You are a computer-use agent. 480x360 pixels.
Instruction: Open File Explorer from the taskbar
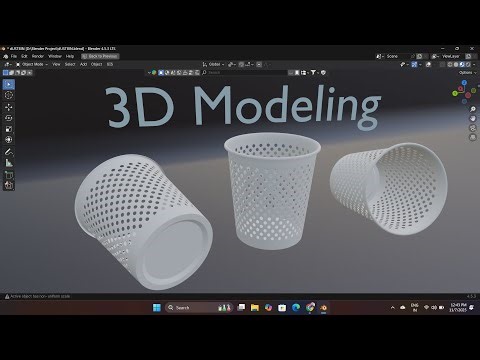[x=255, y=307]
